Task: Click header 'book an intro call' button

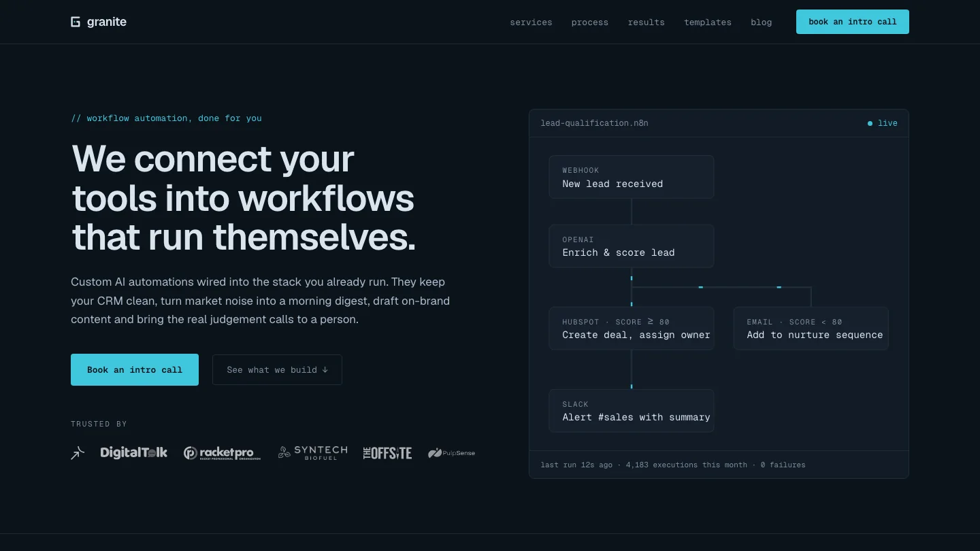Action: [853, 22]
